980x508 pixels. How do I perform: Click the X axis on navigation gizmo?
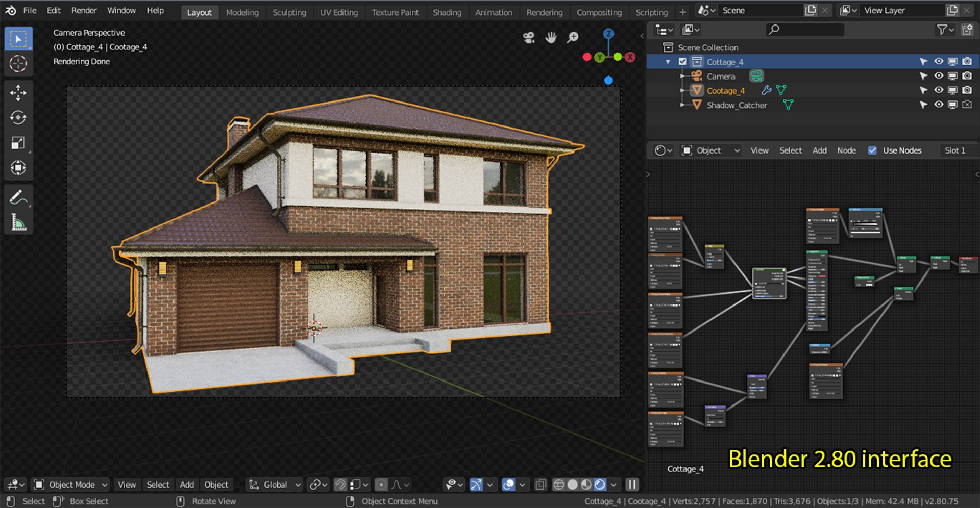click(630, 57)
